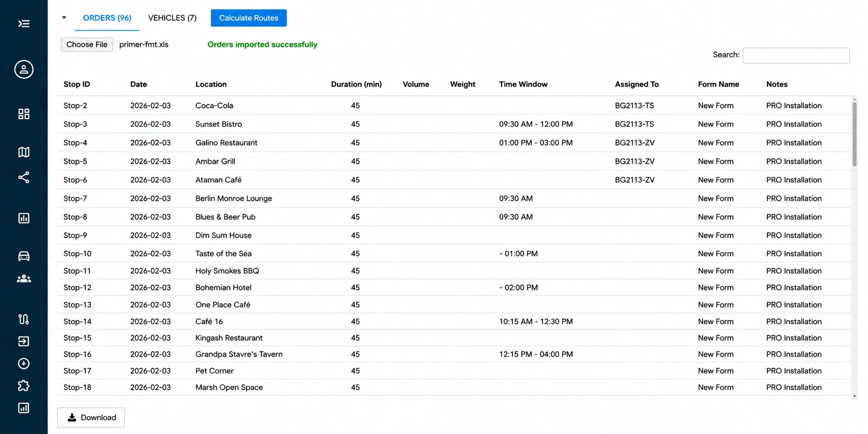This screenshot has height=434, width=868.
Task: Select the Ataman Café location cell
Action: pos(218,180)
